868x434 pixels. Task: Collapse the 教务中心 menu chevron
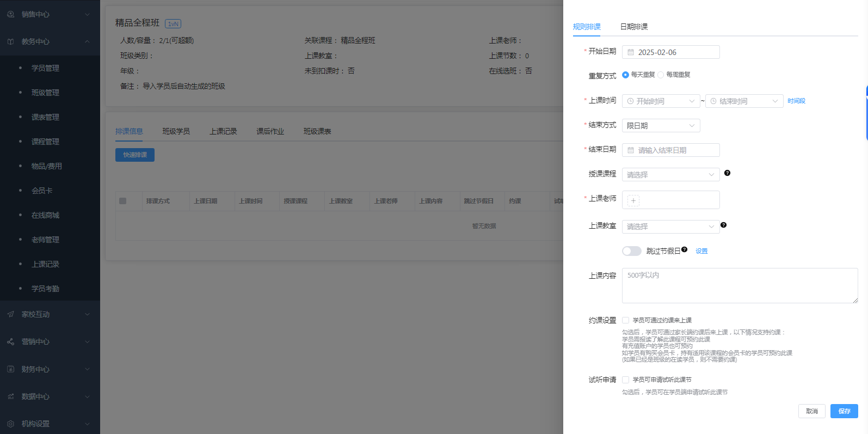tap(87, 41)
